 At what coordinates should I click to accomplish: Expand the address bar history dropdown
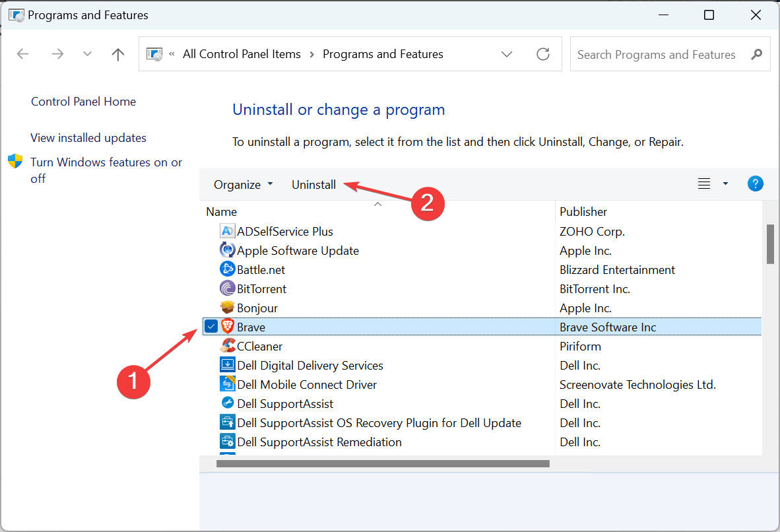click(506, 54)
